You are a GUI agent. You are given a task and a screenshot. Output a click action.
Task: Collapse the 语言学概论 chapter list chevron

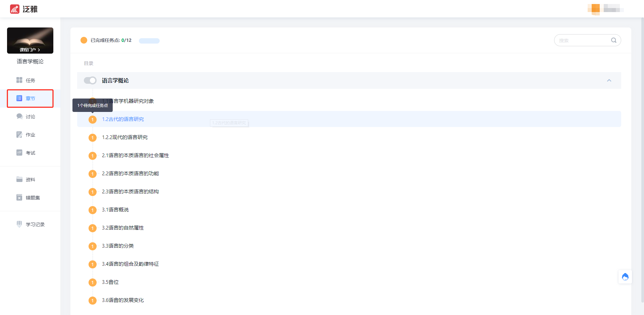point(609,80)
